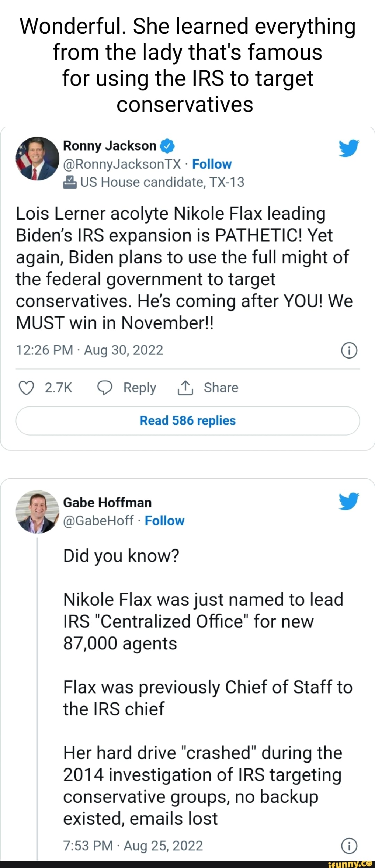Screen dimensions: 375x868
Task: Open the info icon beside Aug 30, 2022
Action: tap(349, 350)
